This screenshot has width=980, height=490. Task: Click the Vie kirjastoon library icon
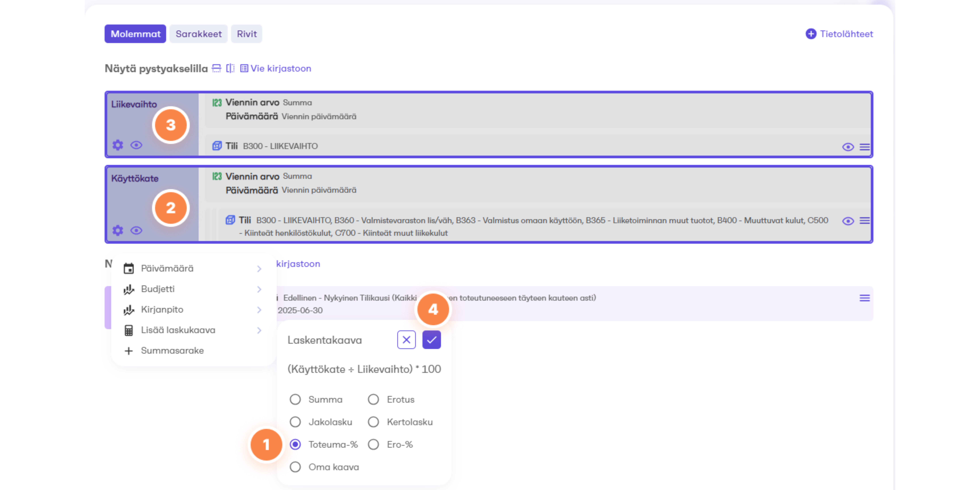point(244,68)
